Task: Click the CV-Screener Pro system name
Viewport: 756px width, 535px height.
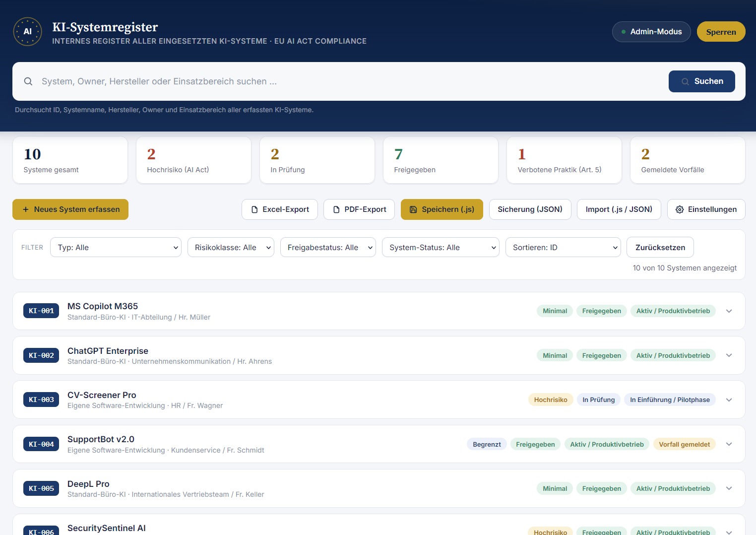Action: point(102,395)
